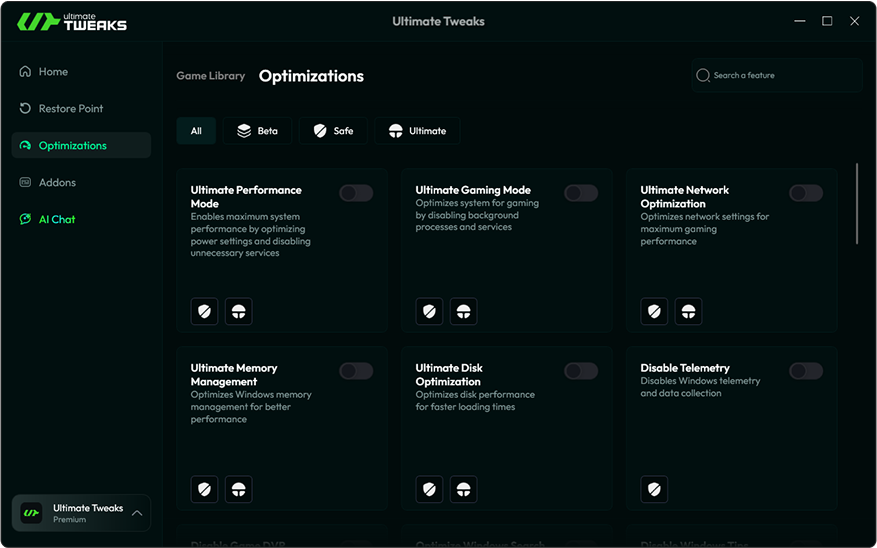Click ultimate badge on Ultimate Memory Management card
The image size is (877, 548).
[x=239, y=489]
